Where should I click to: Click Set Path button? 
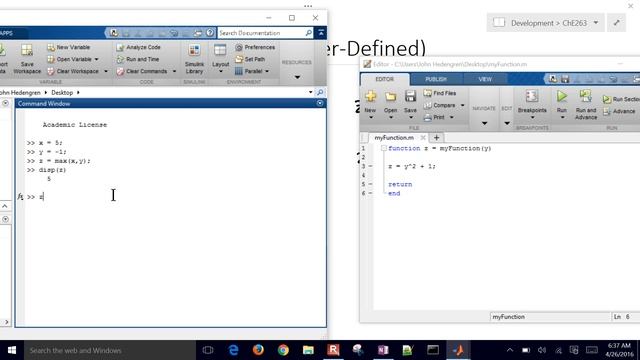pyautogui.click(x=250, y=59)
